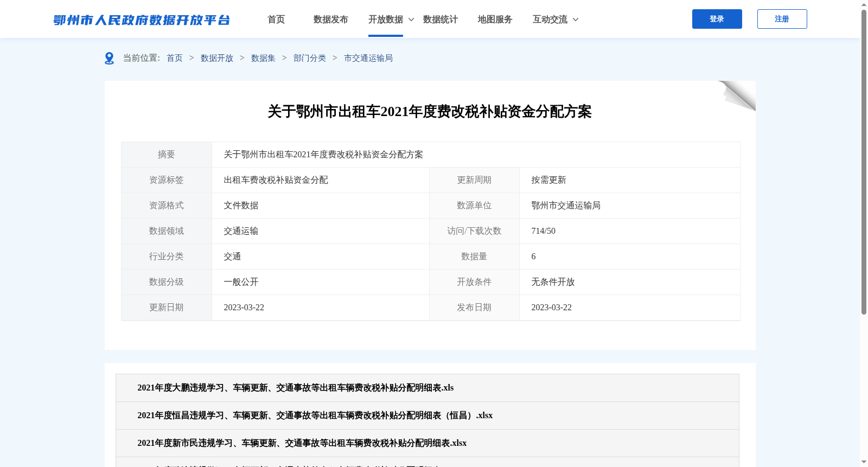Click the scrollbar down arrow
Screen dimensions: 868x467
(x=864, y=462)
